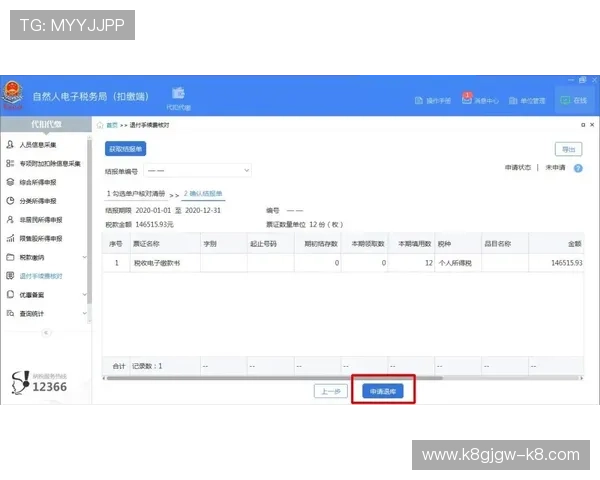Collapse sidebar with the « button
The width and height of the screenshot is (600, 480).
(46, 333)
